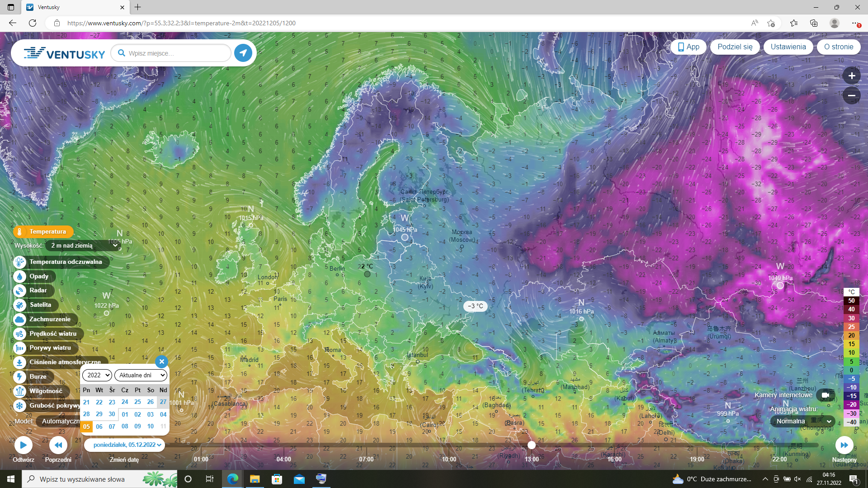
Task: Open the O stronie menu
Action: click(838, 47)
